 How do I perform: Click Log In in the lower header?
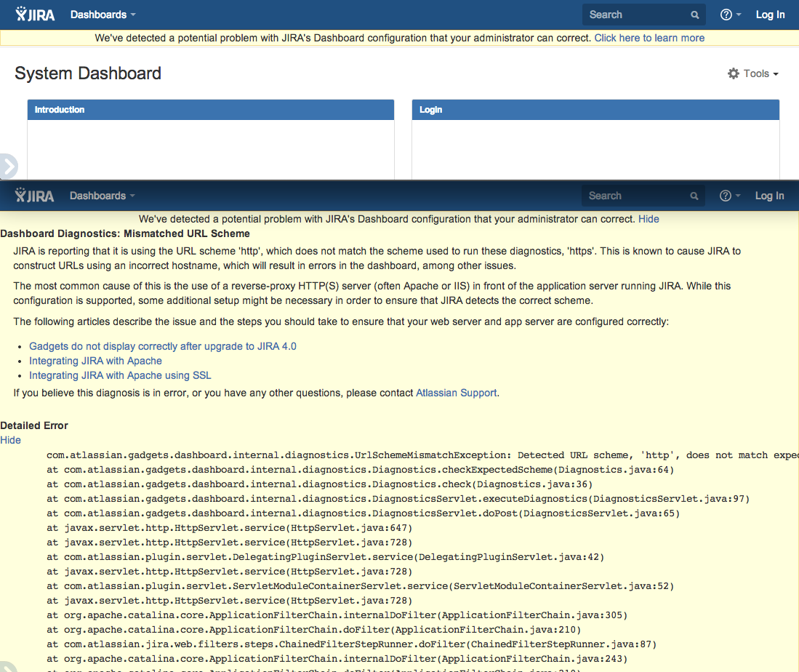click(x=769, y=196)
